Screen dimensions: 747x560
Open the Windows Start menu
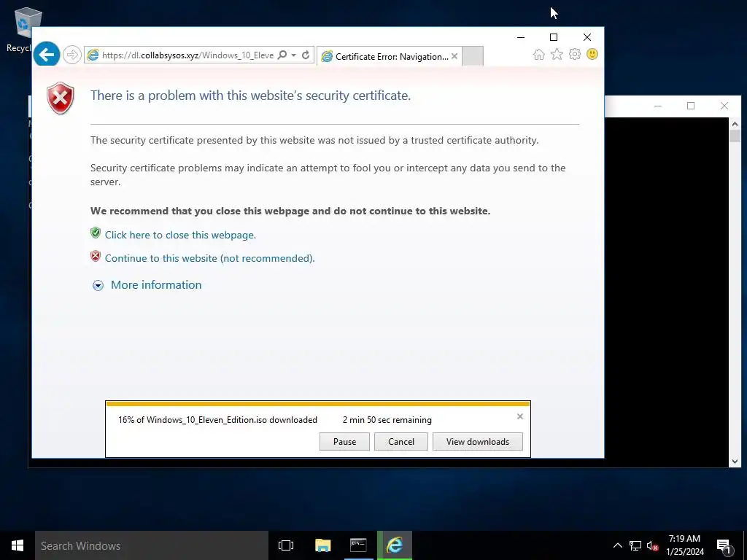point(18,545)
